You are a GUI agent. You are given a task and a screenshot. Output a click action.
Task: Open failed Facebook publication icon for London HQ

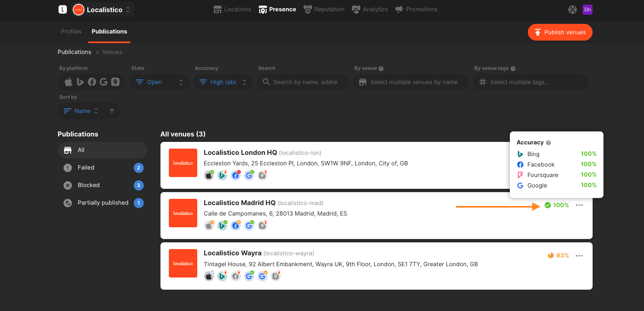tap(235, 175)
